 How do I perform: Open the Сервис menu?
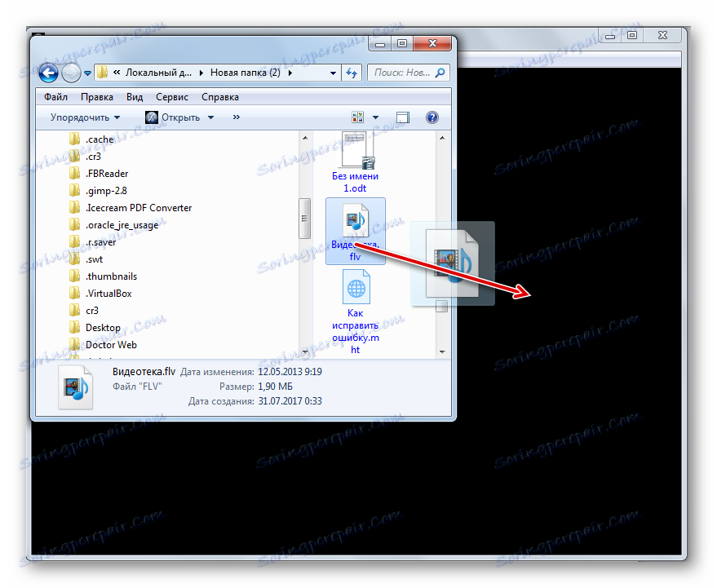coord(172,97)
